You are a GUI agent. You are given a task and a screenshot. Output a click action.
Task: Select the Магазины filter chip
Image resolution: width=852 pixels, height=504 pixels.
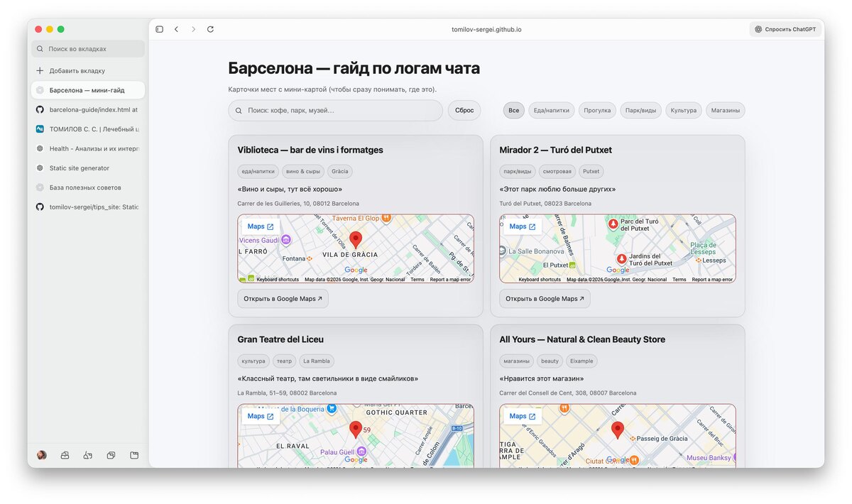[x=726, y=111]
